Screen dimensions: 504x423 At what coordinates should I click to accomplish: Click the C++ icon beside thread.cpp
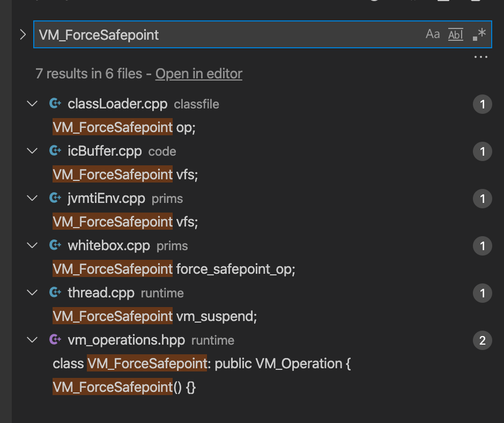click(x=55, y=293)
